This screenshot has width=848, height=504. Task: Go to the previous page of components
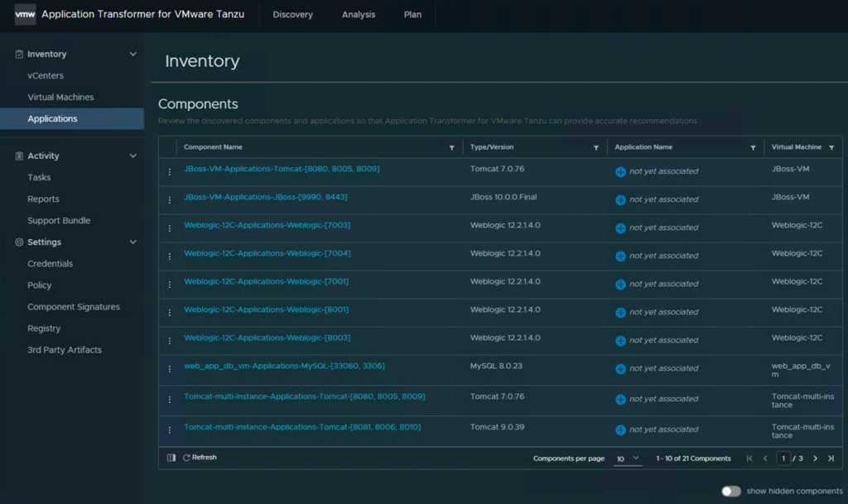765,458
